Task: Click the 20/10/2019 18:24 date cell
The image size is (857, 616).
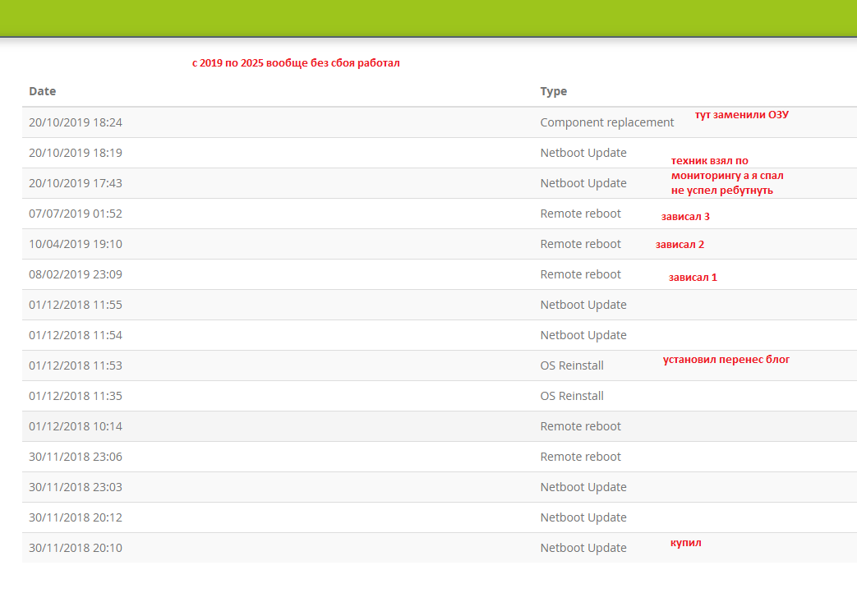Action: [x=76, y=122]
